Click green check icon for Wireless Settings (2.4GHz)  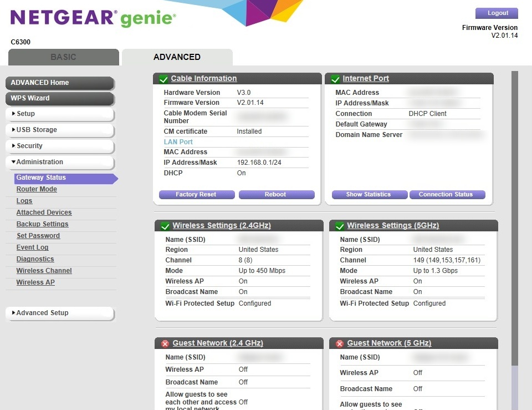tap(165, 226)
